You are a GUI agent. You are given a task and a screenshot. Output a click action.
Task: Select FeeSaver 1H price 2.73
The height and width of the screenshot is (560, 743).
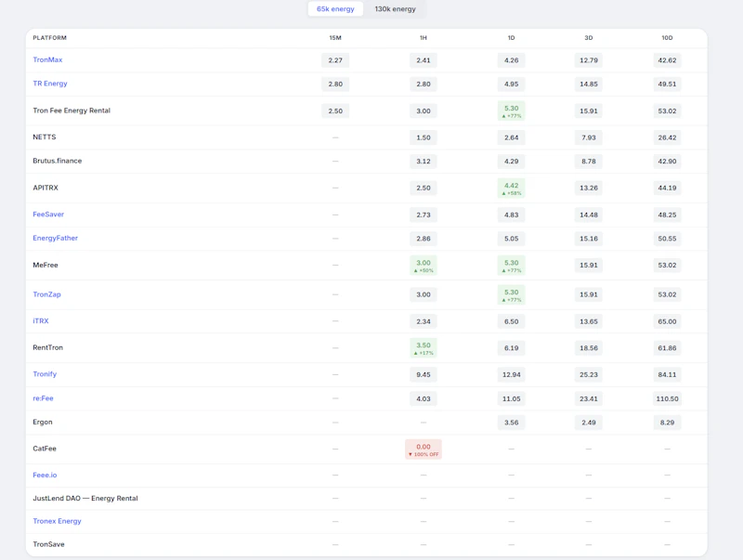pyautogui.click(x=424, y=215)
